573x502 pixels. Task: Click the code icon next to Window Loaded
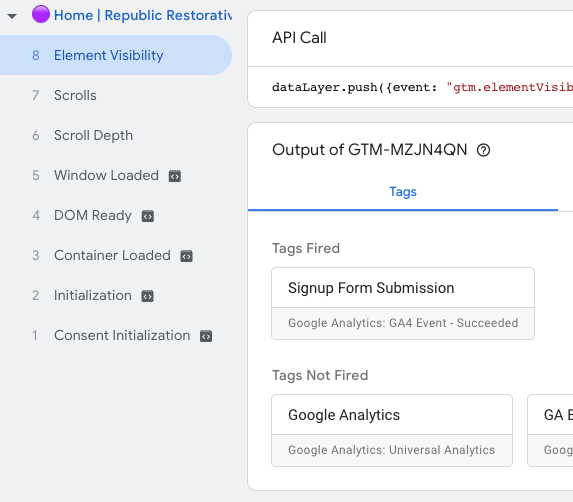[175, 176]
